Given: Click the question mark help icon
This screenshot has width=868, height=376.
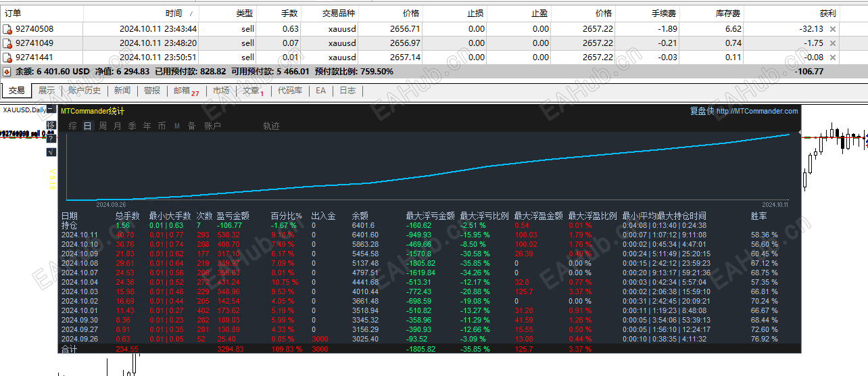Looking at the screenshot, I should pos(51,139).
